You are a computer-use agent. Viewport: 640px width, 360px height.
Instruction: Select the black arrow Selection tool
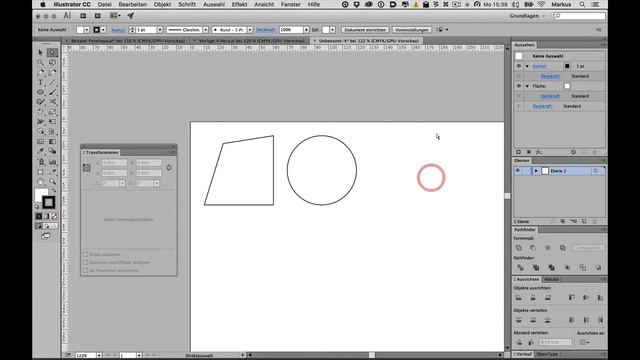pyautogui.click(x=40, y=53)
